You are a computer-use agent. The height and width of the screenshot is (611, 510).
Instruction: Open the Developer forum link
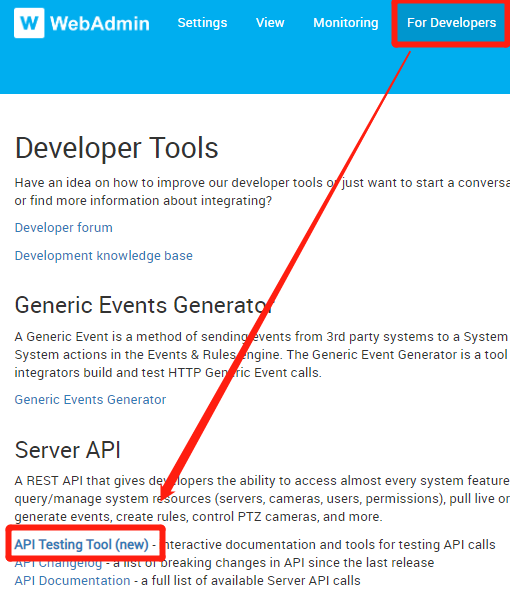click(x=64, y=228)
